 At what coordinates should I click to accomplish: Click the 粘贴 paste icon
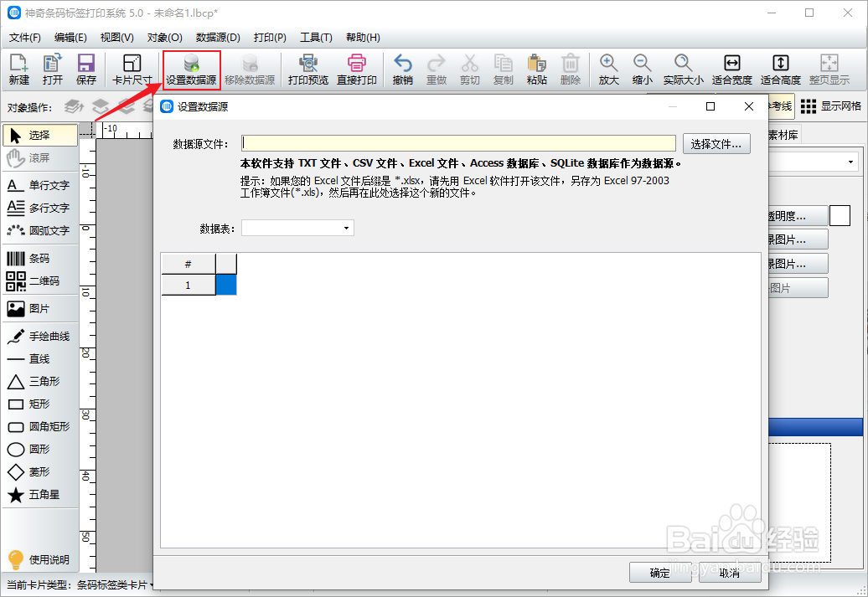[536, 69]
